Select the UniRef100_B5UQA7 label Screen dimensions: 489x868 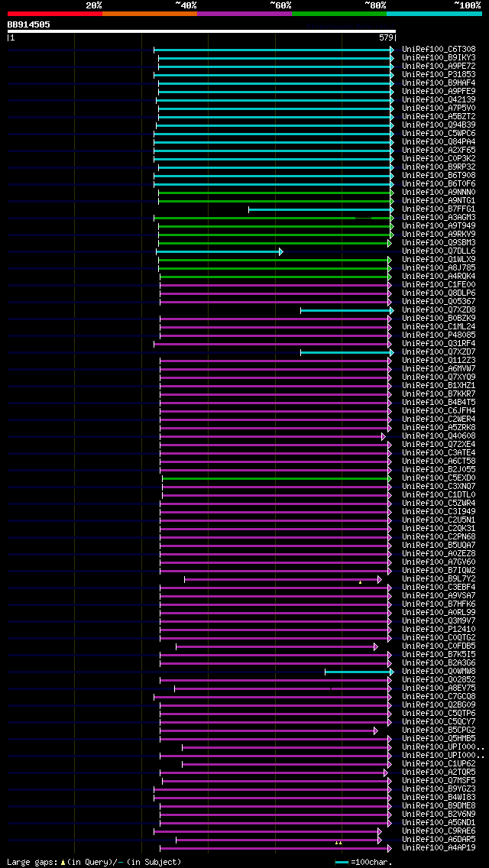point(439,546)
